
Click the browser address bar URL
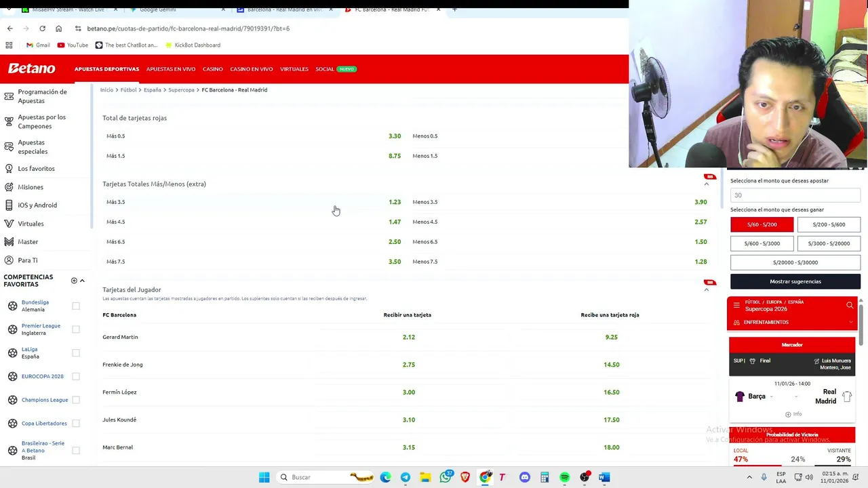tap(188, 28)
